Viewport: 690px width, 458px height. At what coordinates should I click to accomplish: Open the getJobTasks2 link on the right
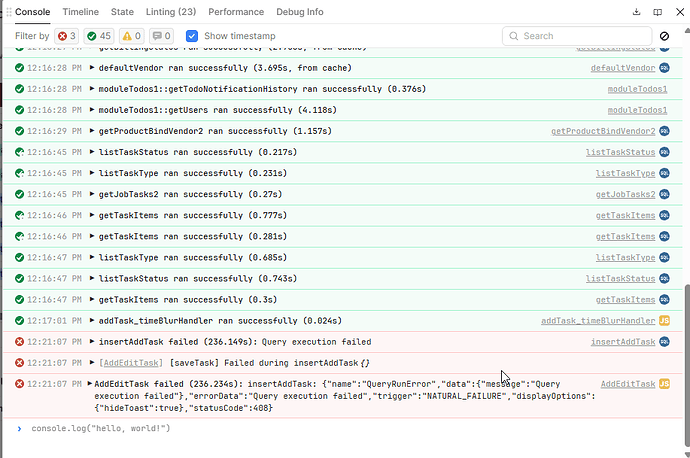click(625, 194)
